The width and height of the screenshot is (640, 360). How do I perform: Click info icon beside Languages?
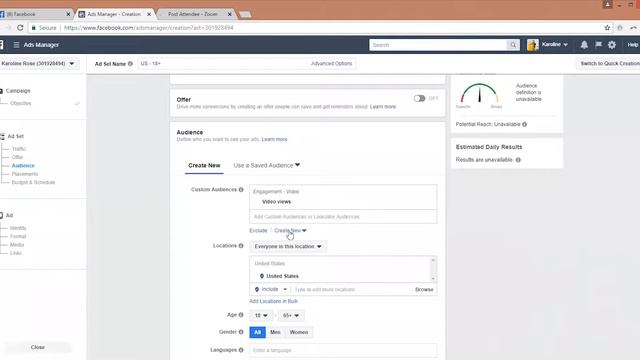click(241, 350)
